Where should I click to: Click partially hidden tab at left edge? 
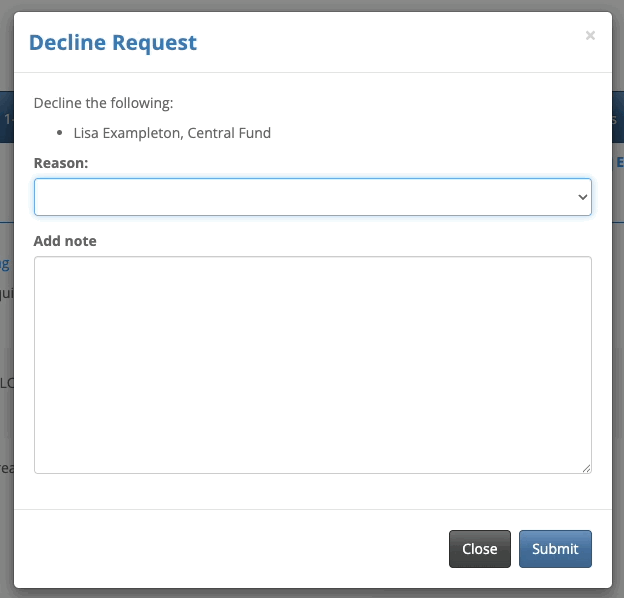click(x=6, y=118)
